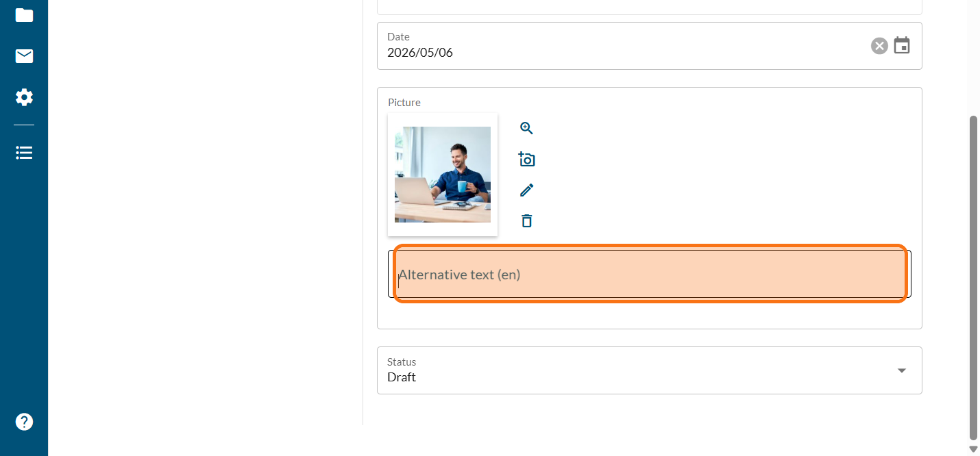Delete the picture with the trash icon

[x=526, y=220]
